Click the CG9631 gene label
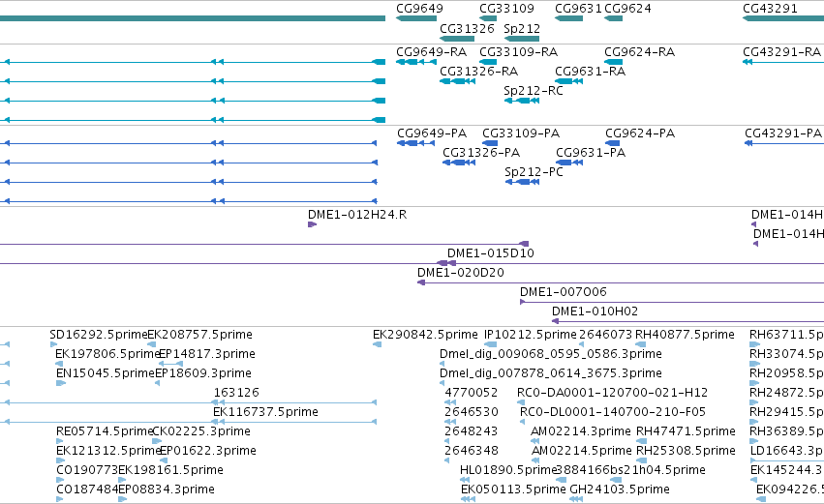Image resolution: width=824 pixels, height=504 pixels. pyautogui.click(x=579, y=9)
